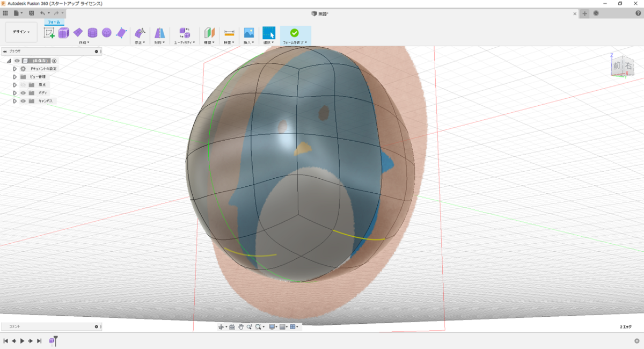644x349 pixels.
Task: Activate the Pan hand tool
Action: tap(241, 326)
